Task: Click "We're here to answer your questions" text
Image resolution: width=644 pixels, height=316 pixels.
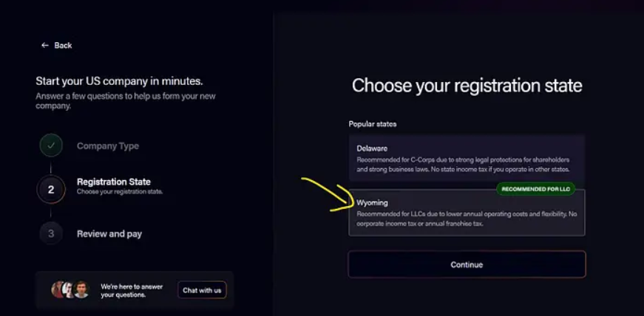Action: [x=132, y=291]
